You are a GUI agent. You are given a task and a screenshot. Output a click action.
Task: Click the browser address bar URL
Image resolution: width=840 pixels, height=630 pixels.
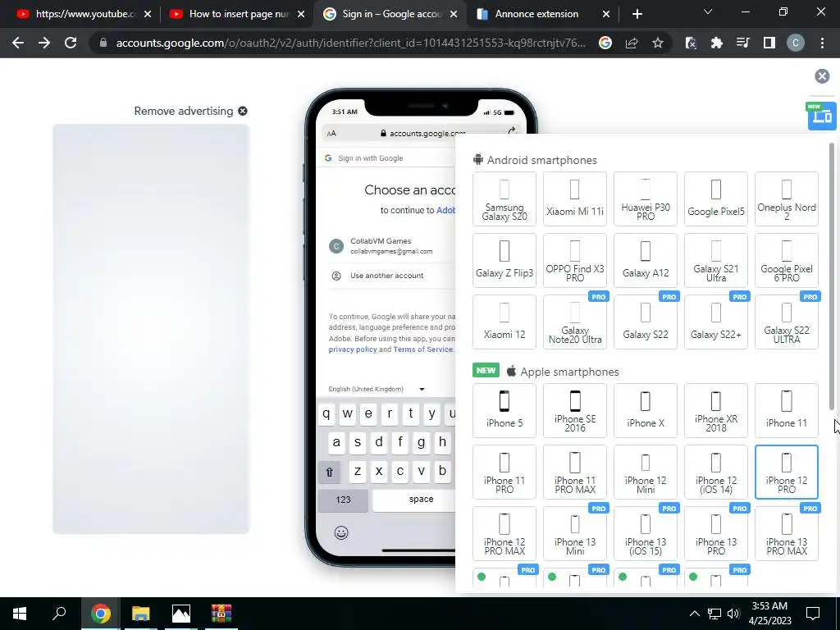[x=351, y=43]
